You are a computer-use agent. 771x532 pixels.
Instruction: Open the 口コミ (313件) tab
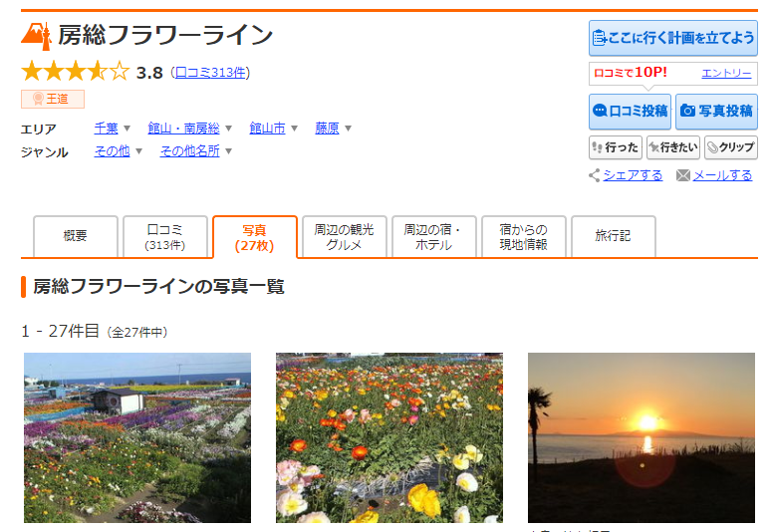(x=165, y=236)
